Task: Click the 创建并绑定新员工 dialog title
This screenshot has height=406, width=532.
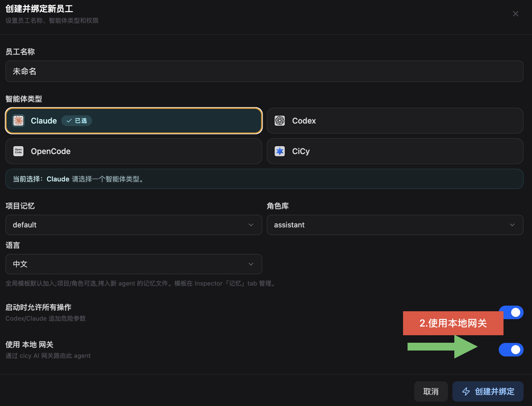Action: coord(39,9)
